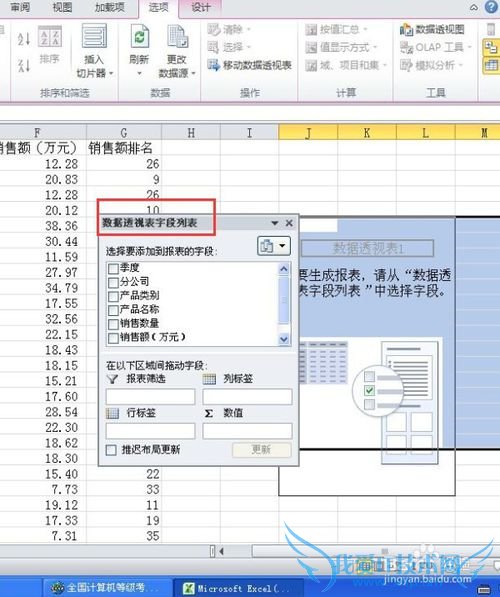The width and height of the screenshot is (500, 597).
Task: Expand the 值显示方式 dropdown arrow
Action: [x=374, y=48]
